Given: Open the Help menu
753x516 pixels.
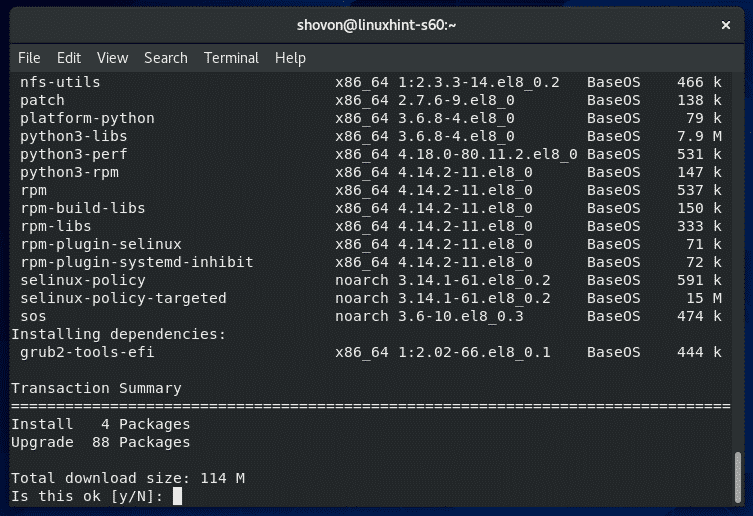Looking at the screenshot, I should (290, 58).
